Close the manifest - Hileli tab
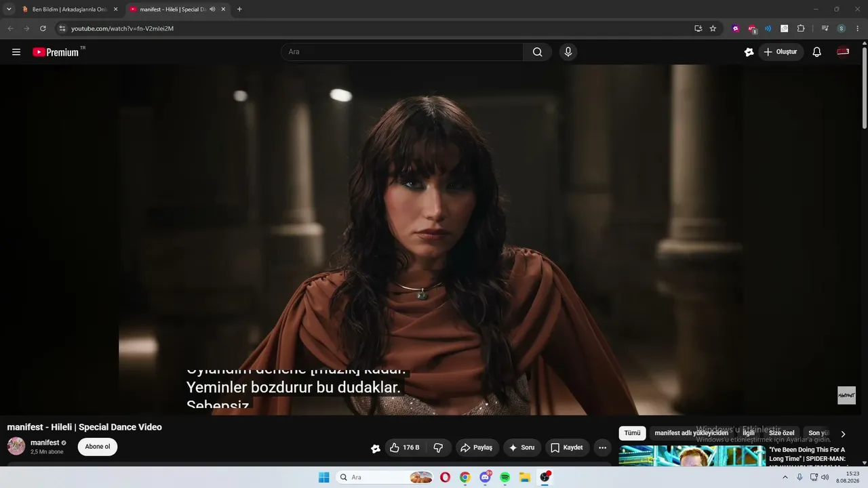Screen dimensions: 868x488 point(223,9)
